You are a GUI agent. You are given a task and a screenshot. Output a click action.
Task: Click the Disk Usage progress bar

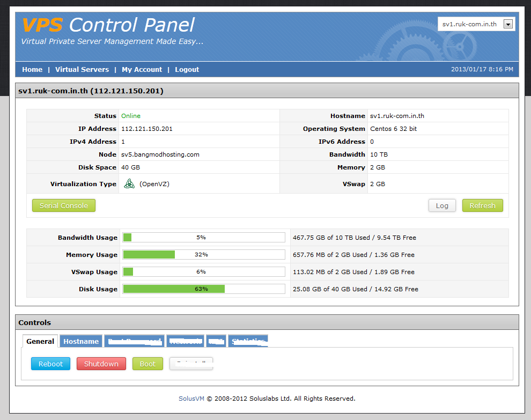(203, 289)
